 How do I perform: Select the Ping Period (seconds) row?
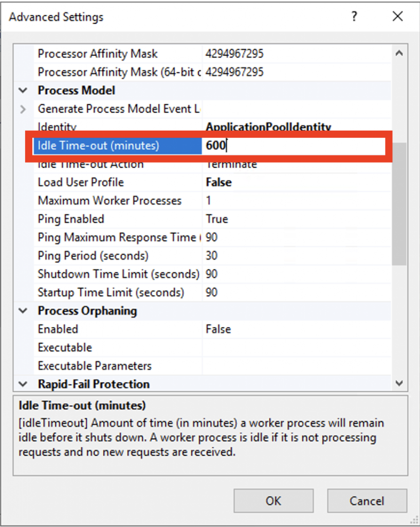tap(212, 256)
